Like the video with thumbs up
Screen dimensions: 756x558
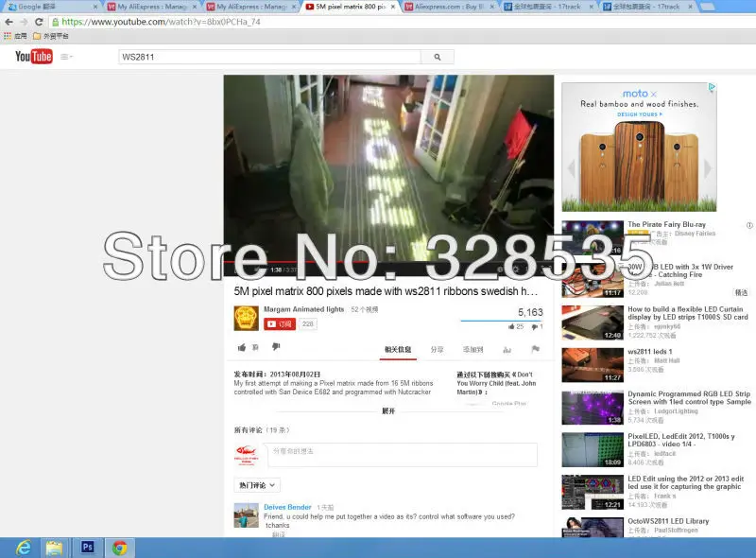click(x=242, y=347)
